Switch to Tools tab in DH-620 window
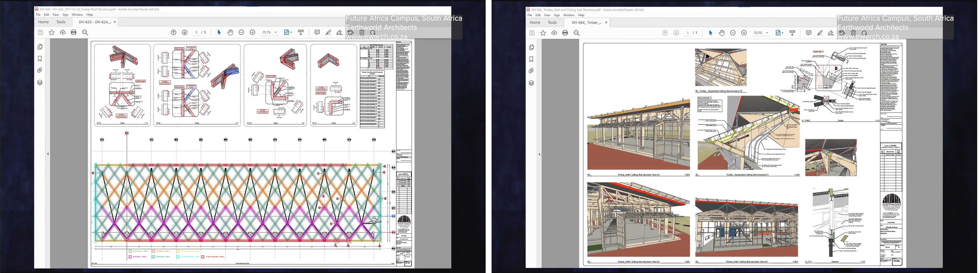The width and height of the screenshot is (980, 273). [x=61, y=22]
